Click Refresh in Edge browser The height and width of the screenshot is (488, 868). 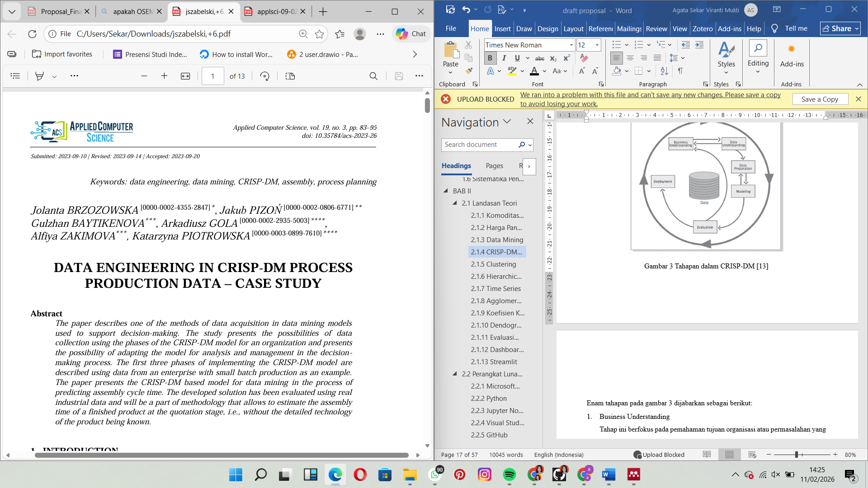tap(32, 34)
